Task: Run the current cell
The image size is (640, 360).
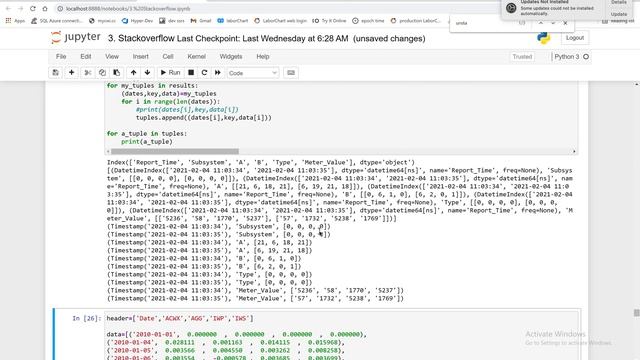Action: [x=170, y=73]
